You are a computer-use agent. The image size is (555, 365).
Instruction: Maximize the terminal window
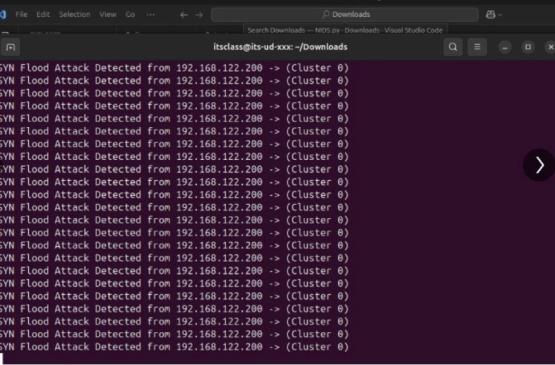point(528,47)
